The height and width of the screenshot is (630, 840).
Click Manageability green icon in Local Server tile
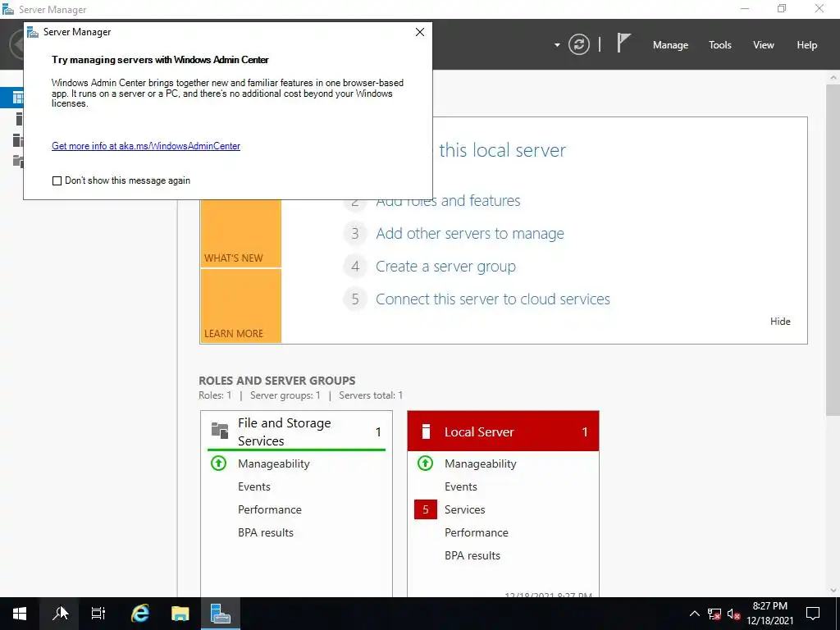pos(426,463)
